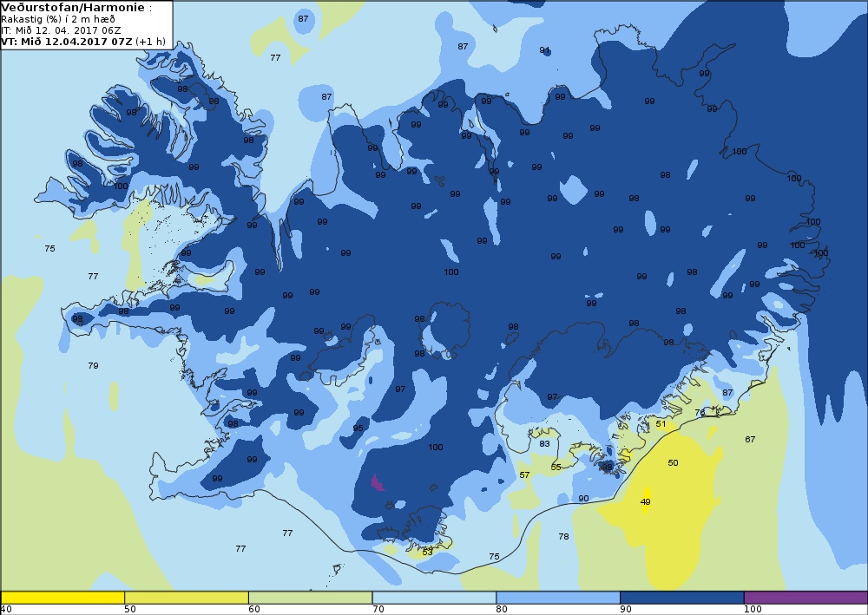Click the humidity value '79' off the west coast
868x615 pixels.
coord(93,365)
